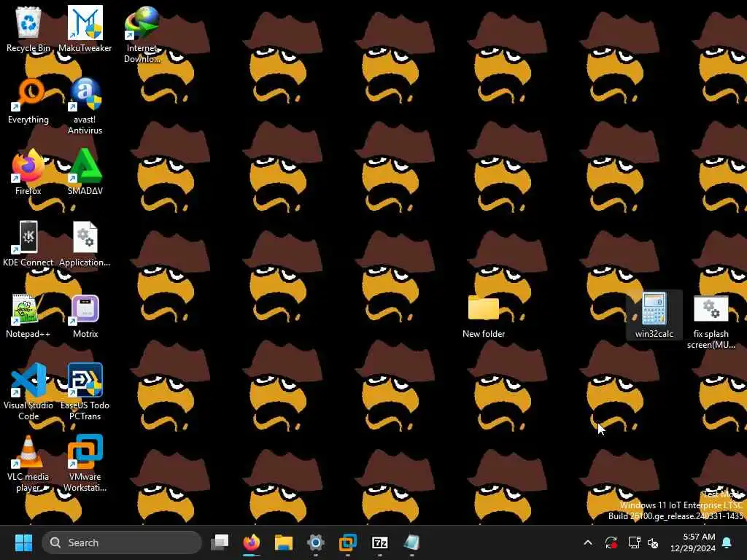Launch Firefox from the desktop shortcut
747x560 pixels.
pyautogui.click(x=28, y=172)
